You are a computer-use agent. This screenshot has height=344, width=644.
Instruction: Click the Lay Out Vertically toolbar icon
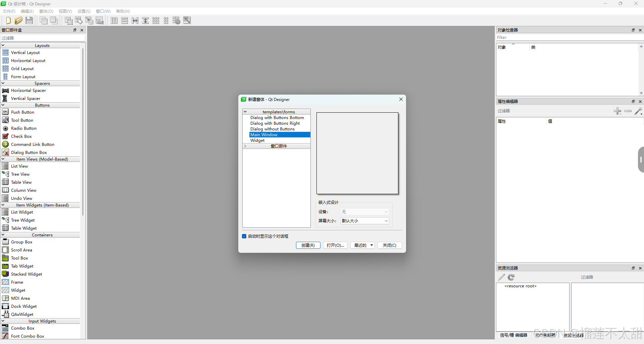pos(125,20)
